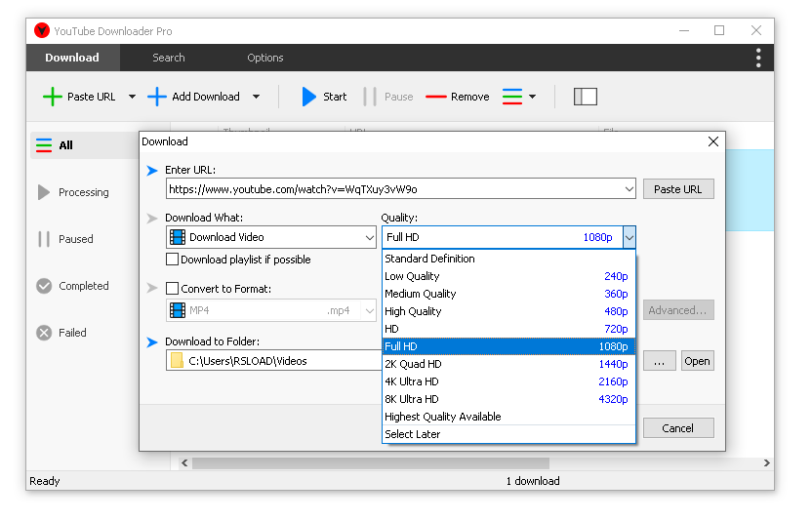Viewport: 812px width, 521px height.
Task: Click the horizontal scrollbar right arrow
Action: pyautogui.click(x=766, y=463)
